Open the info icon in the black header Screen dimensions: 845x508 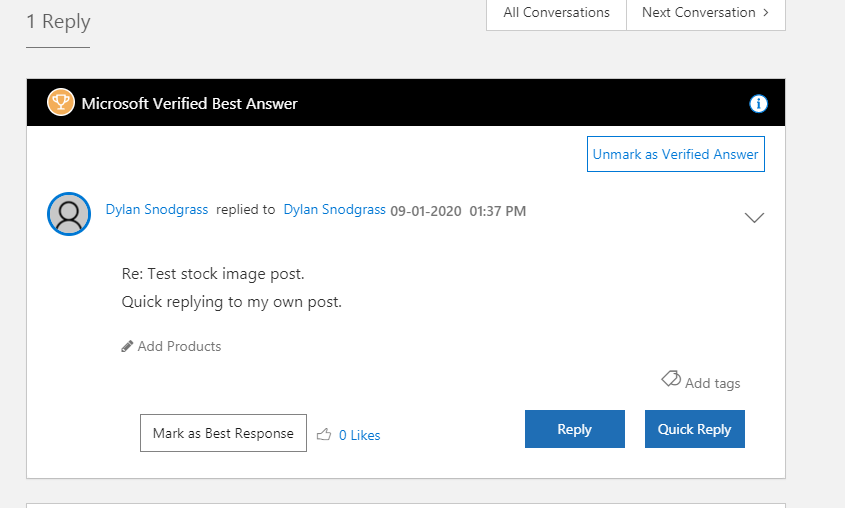758,103
